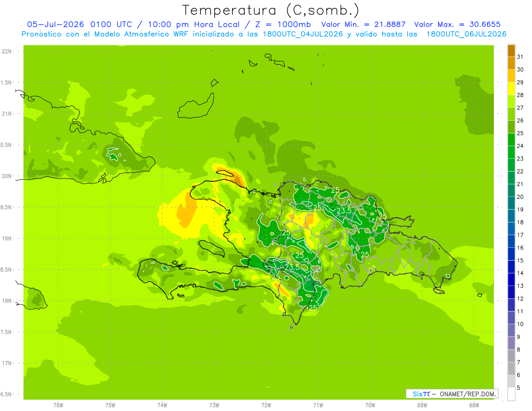Click the 19N latitude label
Viewport: 532px width, 411px height.
[8, 239]
